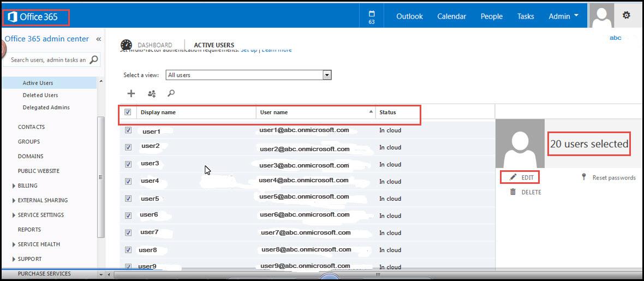Uncheck the user6 row checkbox
644x281 pixels.
(128, 216)
